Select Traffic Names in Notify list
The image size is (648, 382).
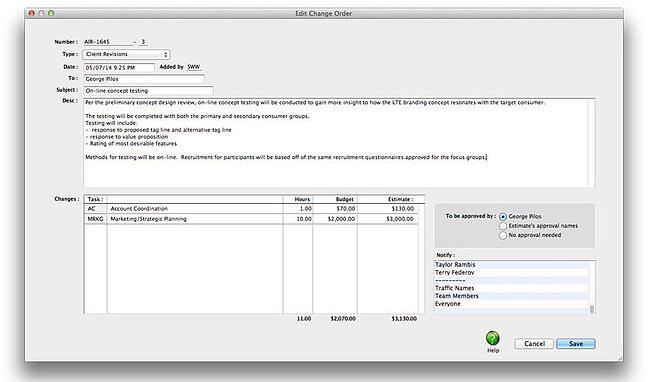(511, 288)
